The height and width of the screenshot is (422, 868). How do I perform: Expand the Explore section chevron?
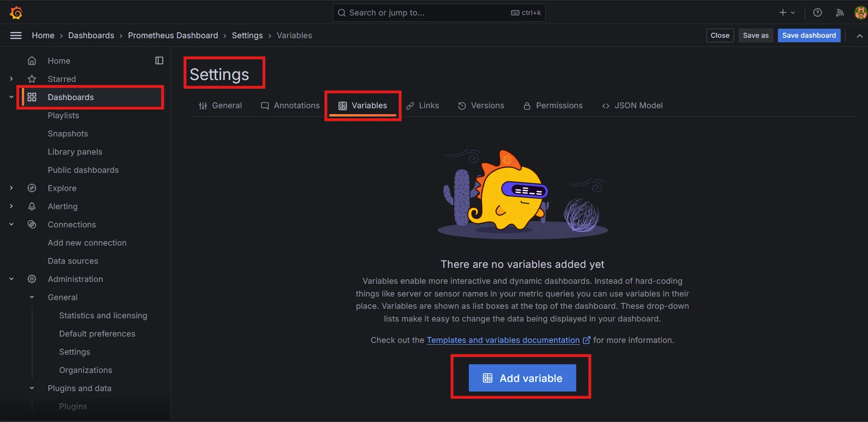click(11, 188)
